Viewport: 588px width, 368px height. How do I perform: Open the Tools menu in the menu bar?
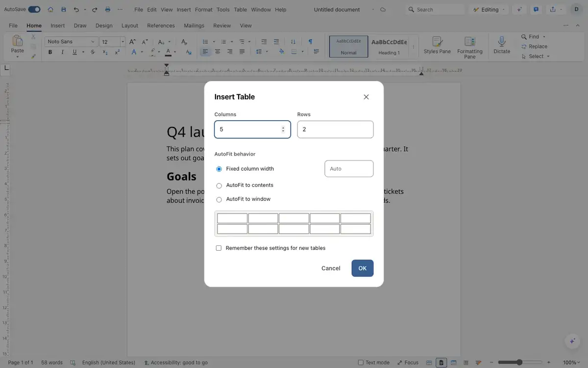223,9
